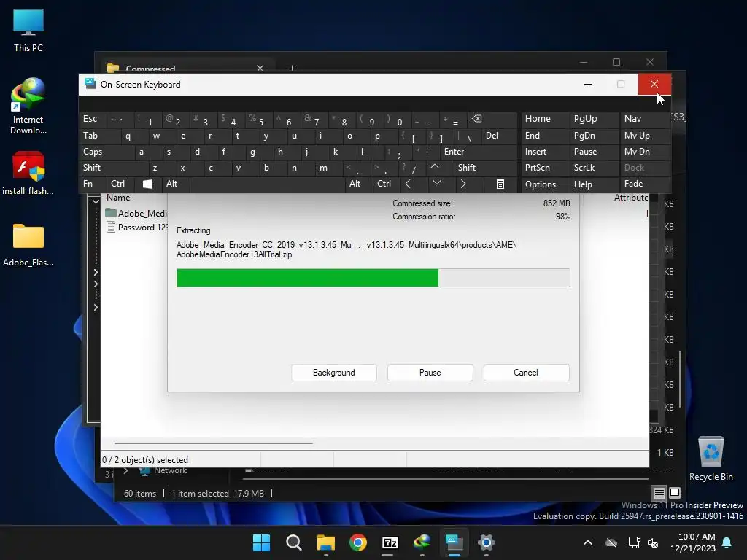This screenshot has width=747, height=560.
Task: Select the Adobe_Medi folder row
Action: pyautogui.click(x=136, y=214)
